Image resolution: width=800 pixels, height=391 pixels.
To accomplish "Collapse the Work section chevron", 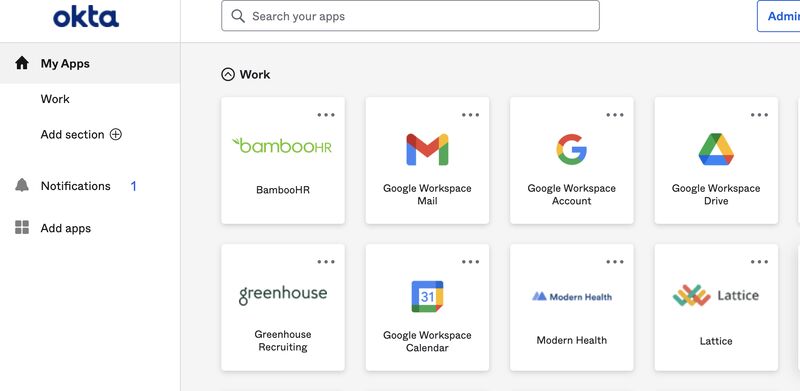I will coord(228,75).
